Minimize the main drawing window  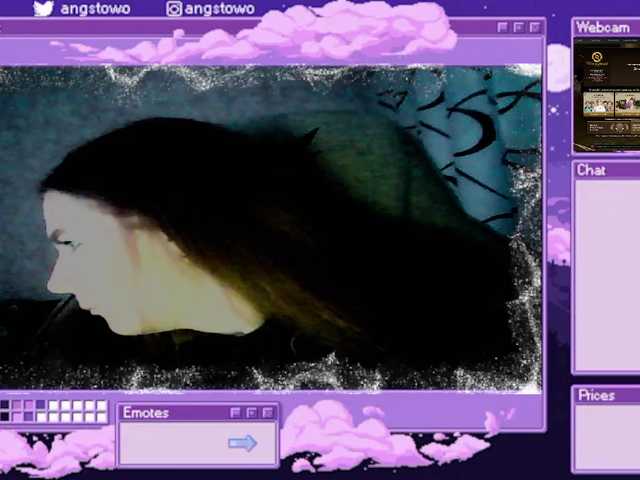coord(503,27)
